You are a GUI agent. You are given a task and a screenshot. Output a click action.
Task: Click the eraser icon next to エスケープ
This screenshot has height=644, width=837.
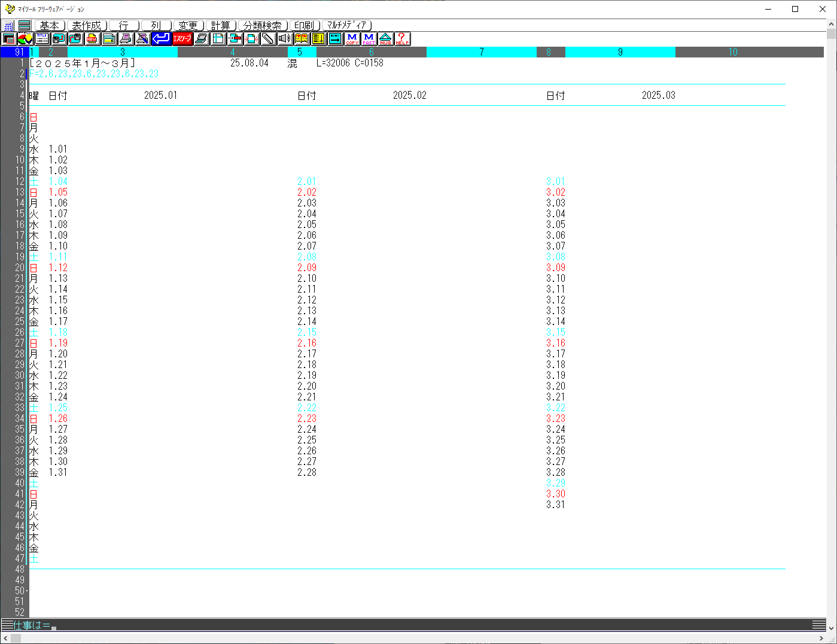pyautogui.click(x=202, y=39)
